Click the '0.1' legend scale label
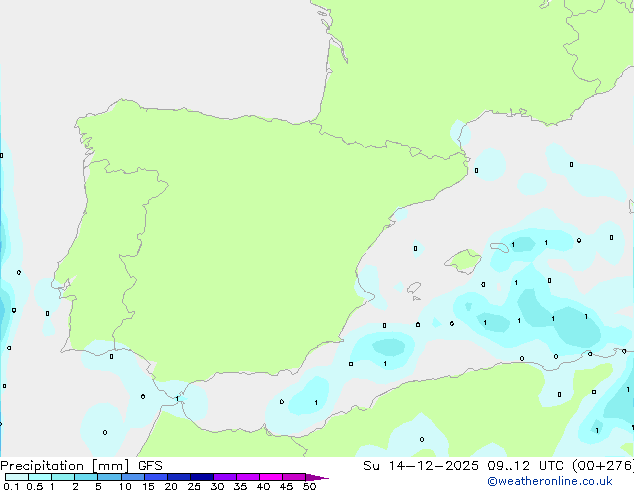Screen dimensions: 634x490 coord(11,486)
